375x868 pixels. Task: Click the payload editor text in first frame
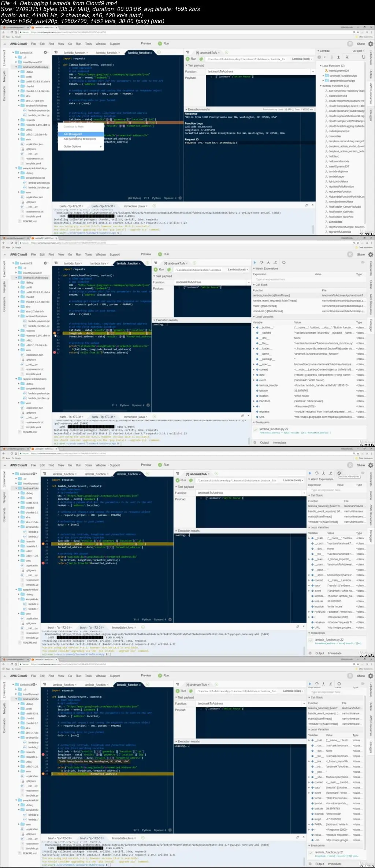point(235,77)
